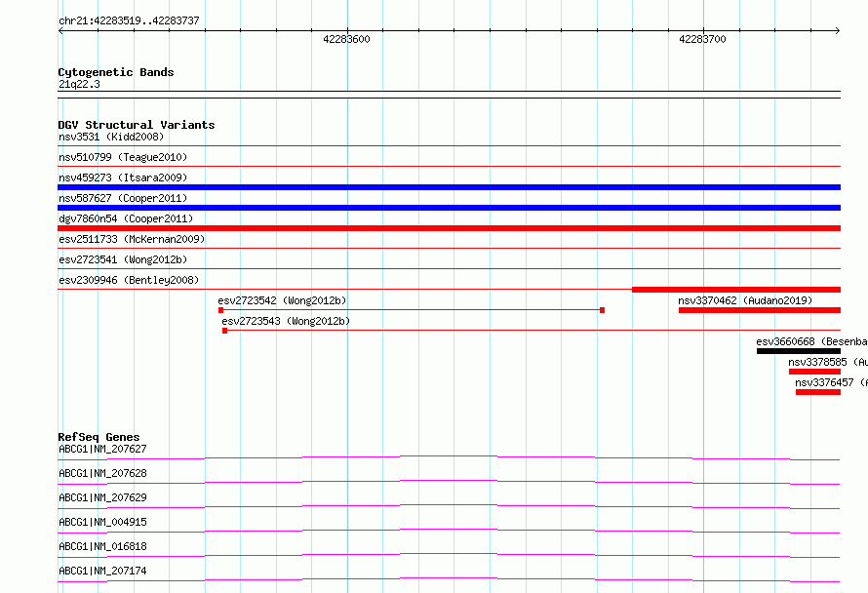This screenshot has height=593, width=868.
Task: Select transcript ABCG1|NM_207174
Action: click(102, 571)
